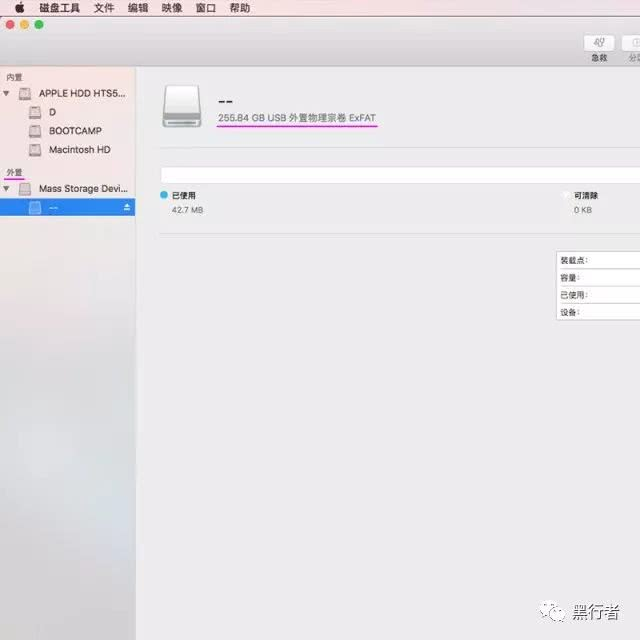Click the large USB drive icon in details
This screenshot has width=640, height=640.
[x=181, y=105]
